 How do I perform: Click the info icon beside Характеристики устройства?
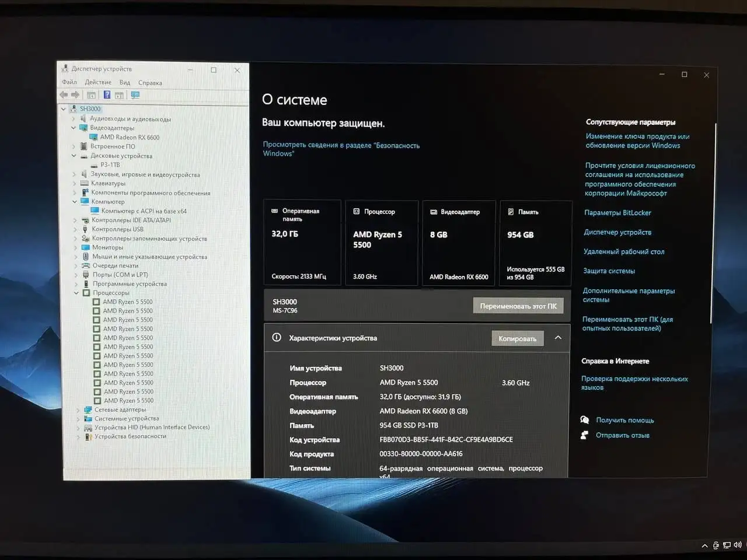[x=277, y=338]
